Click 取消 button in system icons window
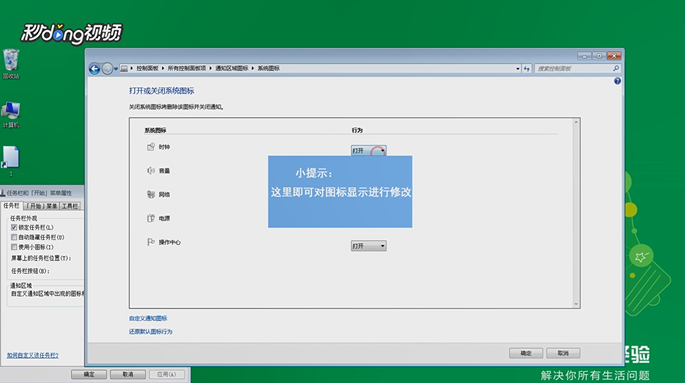Screen dimensions: 685x383 click(x=563, y=353)
